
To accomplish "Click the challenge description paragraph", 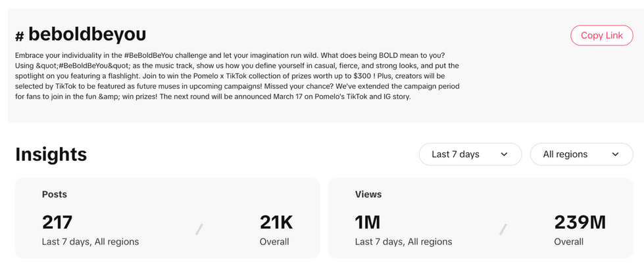I will [237, 76].
